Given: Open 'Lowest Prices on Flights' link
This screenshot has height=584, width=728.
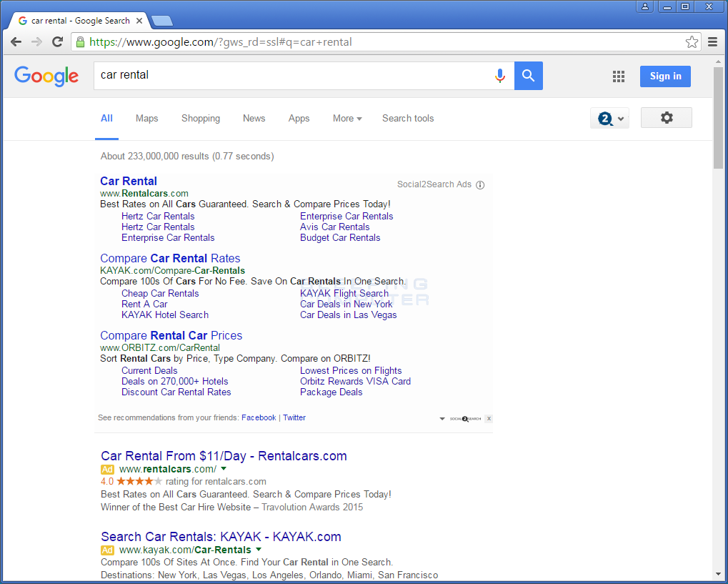Looking at the screenshot, I should click(351, 370).
